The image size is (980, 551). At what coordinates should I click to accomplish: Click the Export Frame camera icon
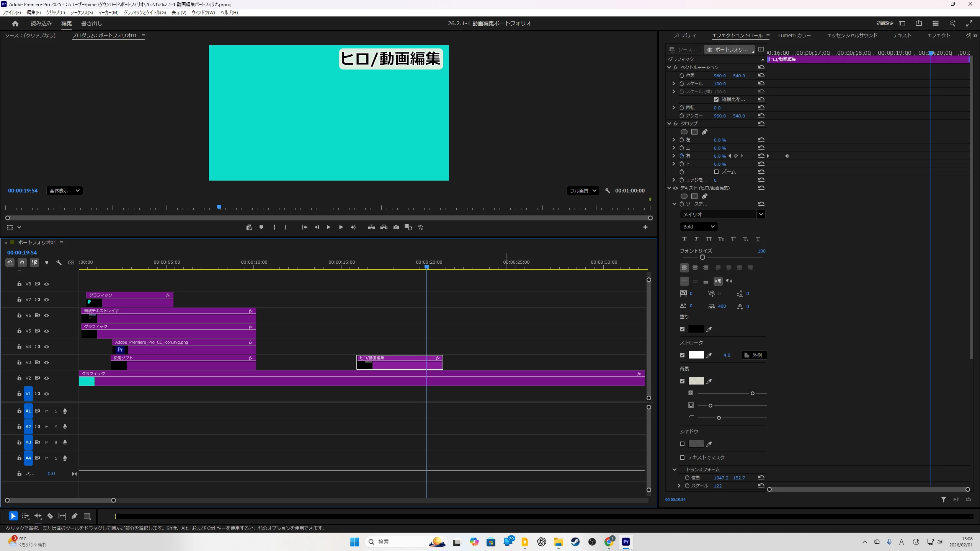[x=396, y=227]
